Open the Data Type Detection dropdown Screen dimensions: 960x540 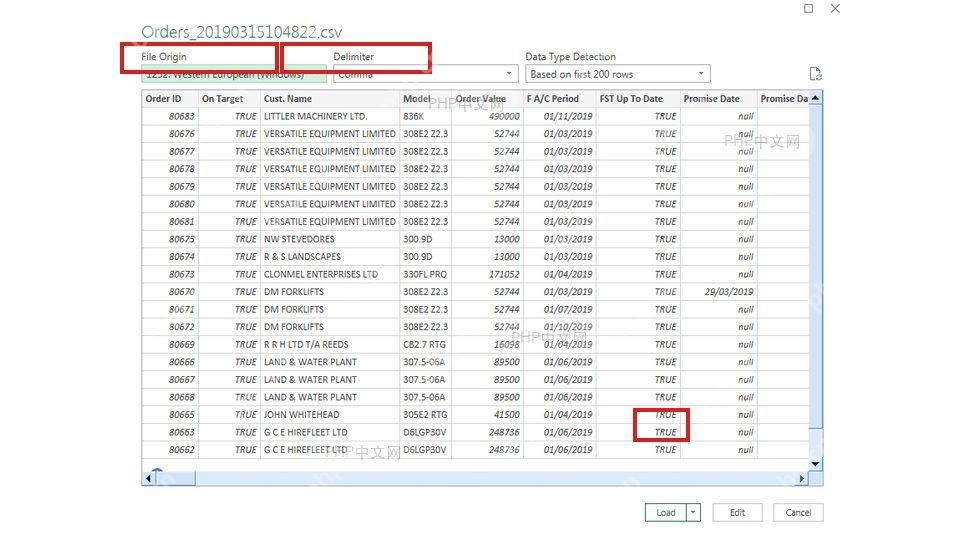[618, 74]
